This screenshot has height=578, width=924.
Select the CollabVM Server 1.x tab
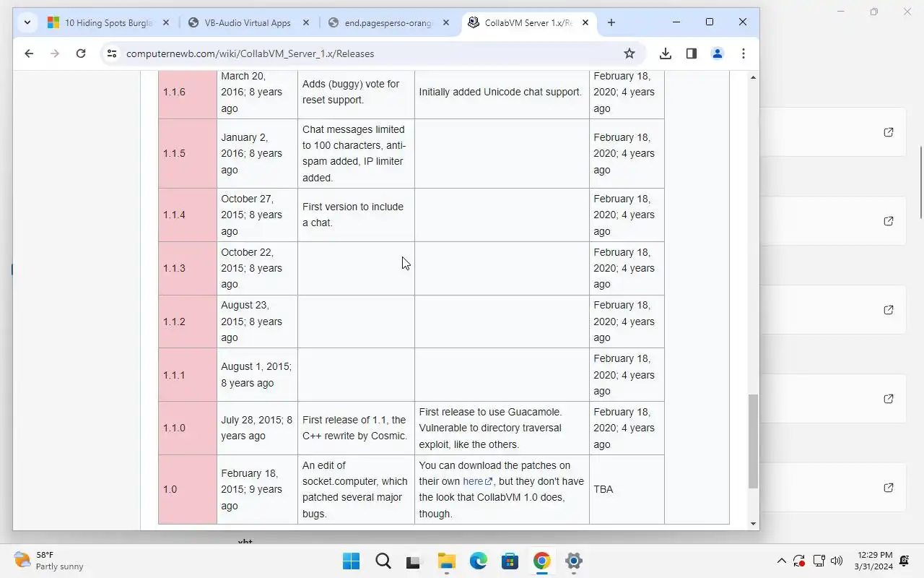click(528, 22)
